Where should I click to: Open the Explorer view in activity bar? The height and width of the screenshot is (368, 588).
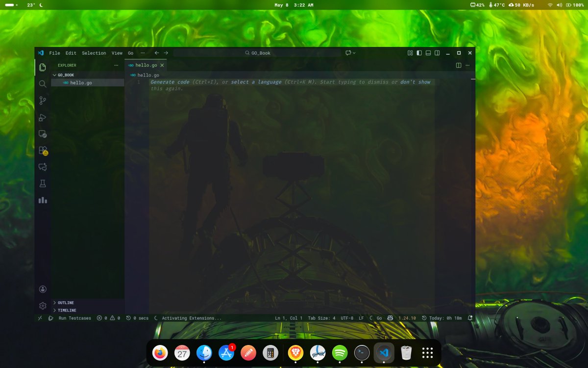tap(43, 67)
